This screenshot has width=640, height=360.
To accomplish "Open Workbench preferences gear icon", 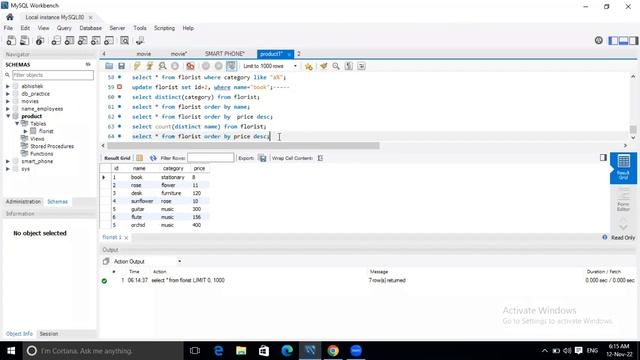I will (x=598, y=40).
